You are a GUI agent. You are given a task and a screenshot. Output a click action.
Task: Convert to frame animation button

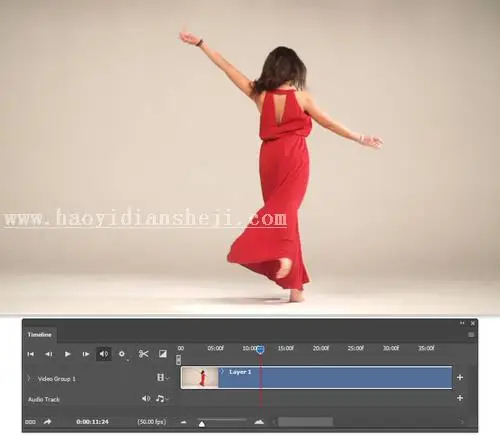coord(30,422)
